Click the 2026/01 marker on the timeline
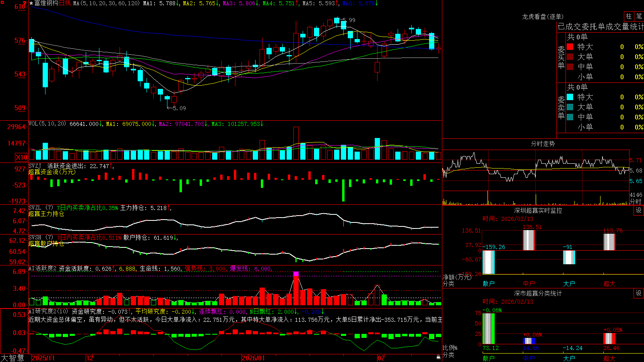644x362 pixels. [254, 358]
